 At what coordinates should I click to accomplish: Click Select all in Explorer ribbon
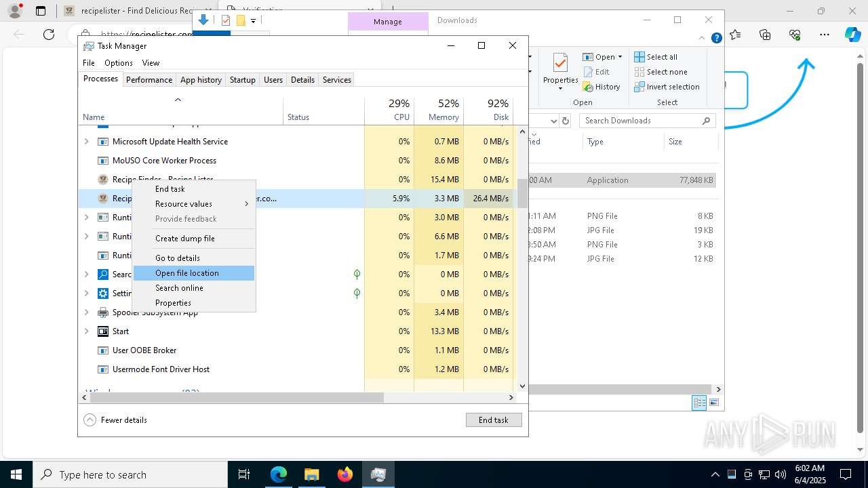pyautogui.click(x=655, y=57)
